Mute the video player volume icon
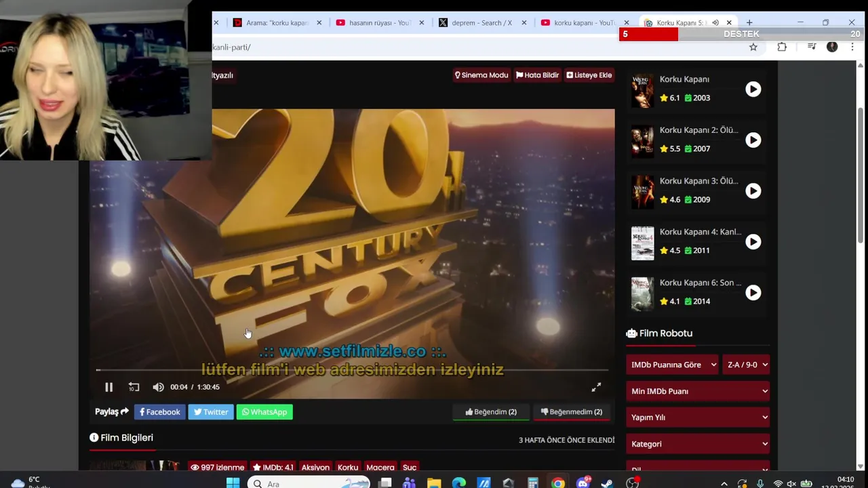Viewport: 868px width, 488px height. (158, 387)
